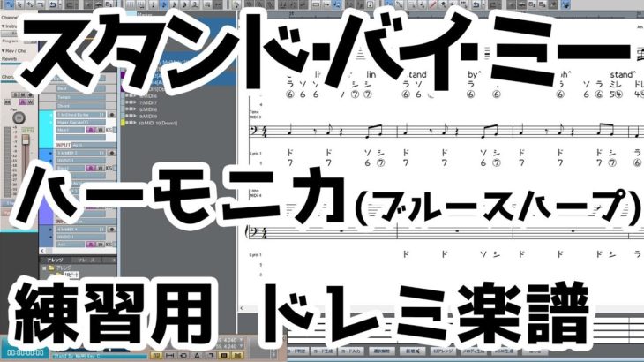Toggle the loop transport icon
Image resolution: width=644 pixels, height=362 pixels.
click(x=183, y=355)
